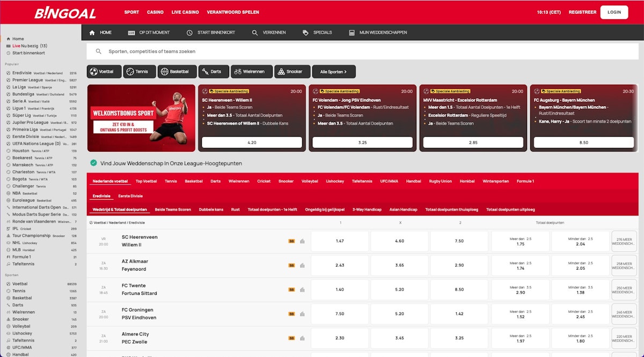Image resolution: width=644 pixels, height=357 pixels.
Task: Open NBA Basketbal in the sidebar
Action: [x=41, y=193]
